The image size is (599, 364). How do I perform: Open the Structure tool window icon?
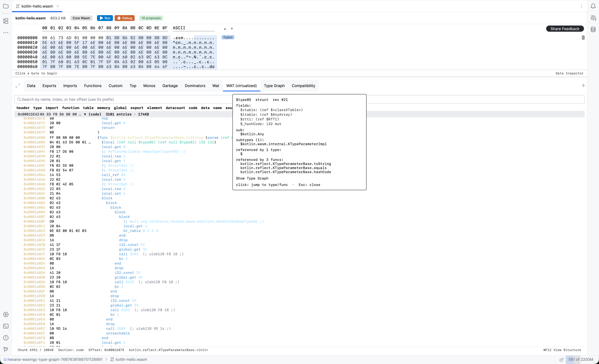(x=6, y=21)
